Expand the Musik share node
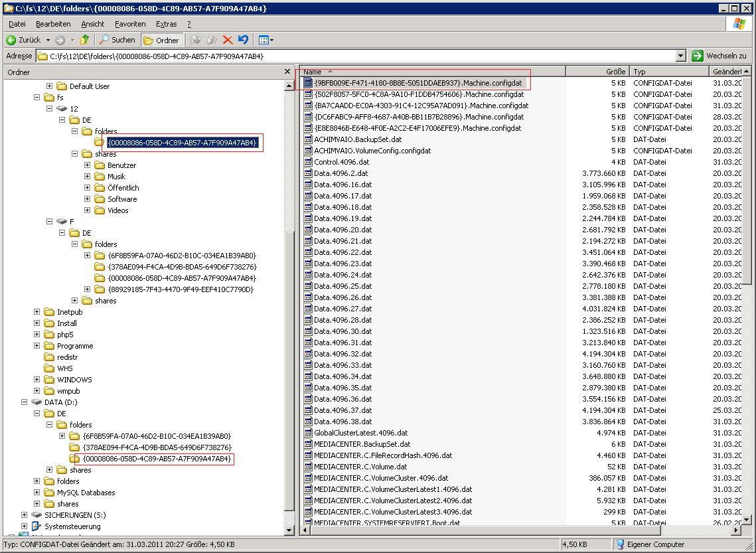 coord(87,176)
